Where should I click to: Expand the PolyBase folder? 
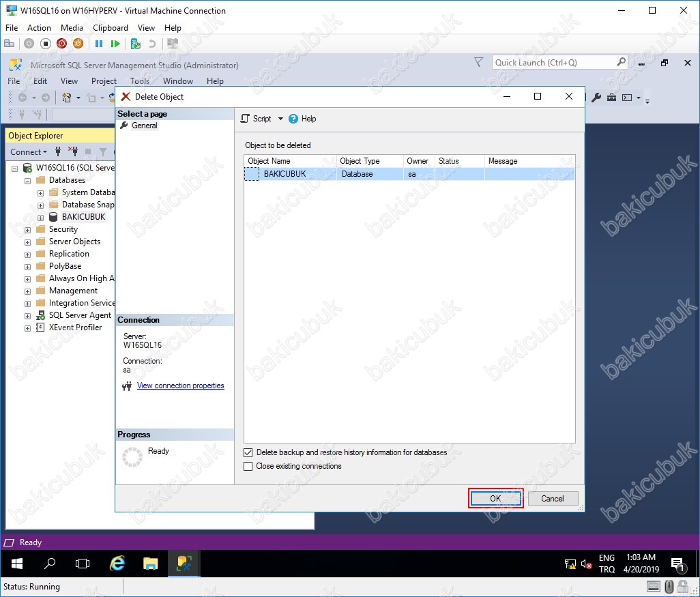click(x=27, y=267)
